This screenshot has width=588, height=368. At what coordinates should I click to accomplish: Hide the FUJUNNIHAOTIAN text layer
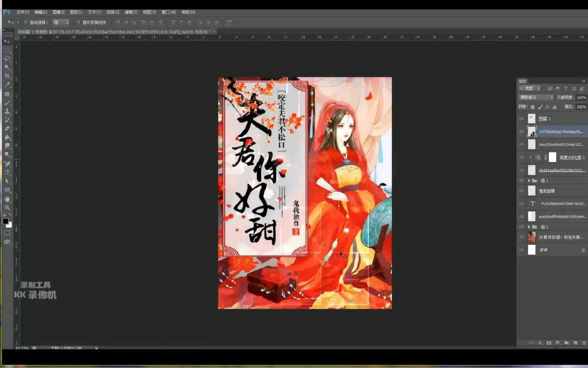pyautogui.click(x=521, y=204)
